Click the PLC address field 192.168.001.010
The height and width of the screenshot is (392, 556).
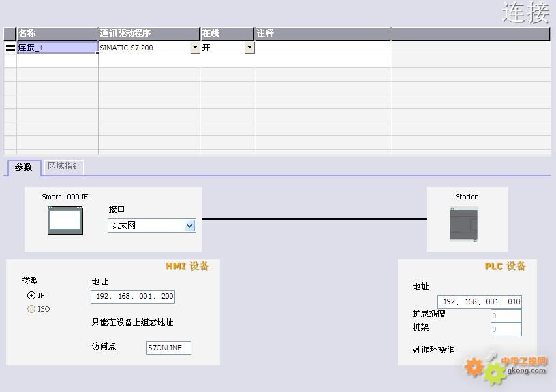pos(480,301)
